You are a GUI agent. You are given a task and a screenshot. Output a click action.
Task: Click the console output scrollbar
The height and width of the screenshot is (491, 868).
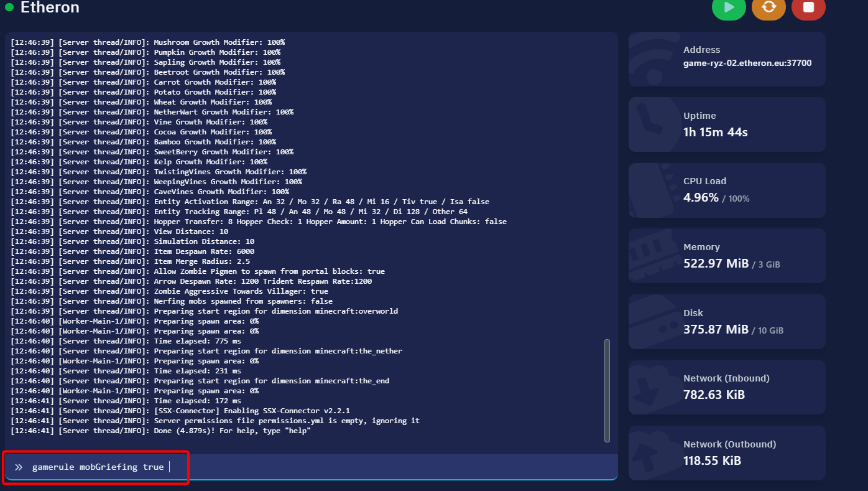coord(607,390)
